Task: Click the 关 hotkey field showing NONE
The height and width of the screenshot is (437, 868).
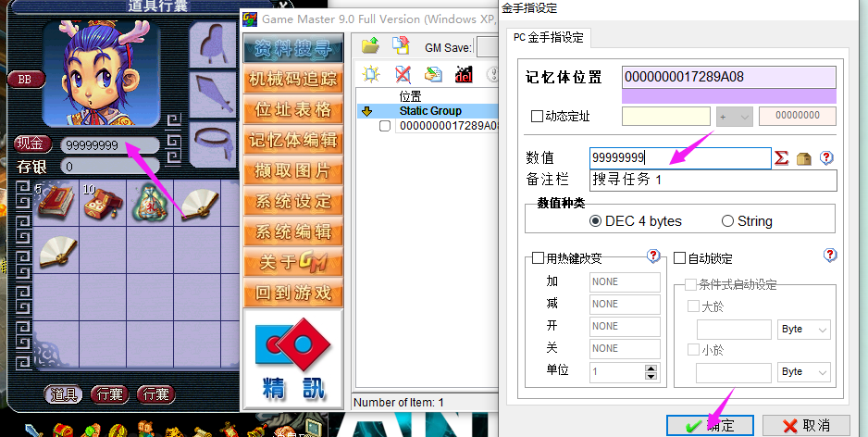Action: click(625, 348)
